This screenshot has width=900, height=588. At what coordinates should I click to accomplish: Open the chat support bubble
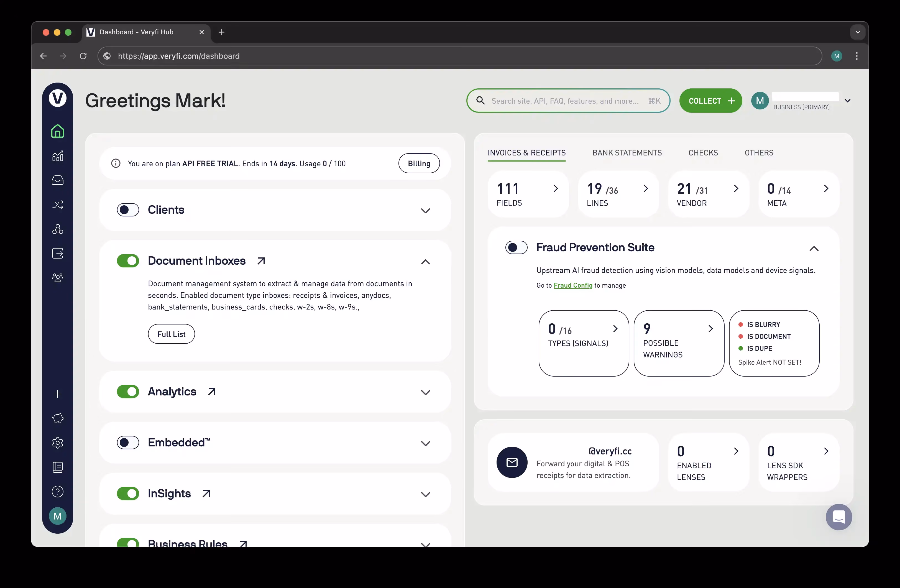[x=839, y=517]
